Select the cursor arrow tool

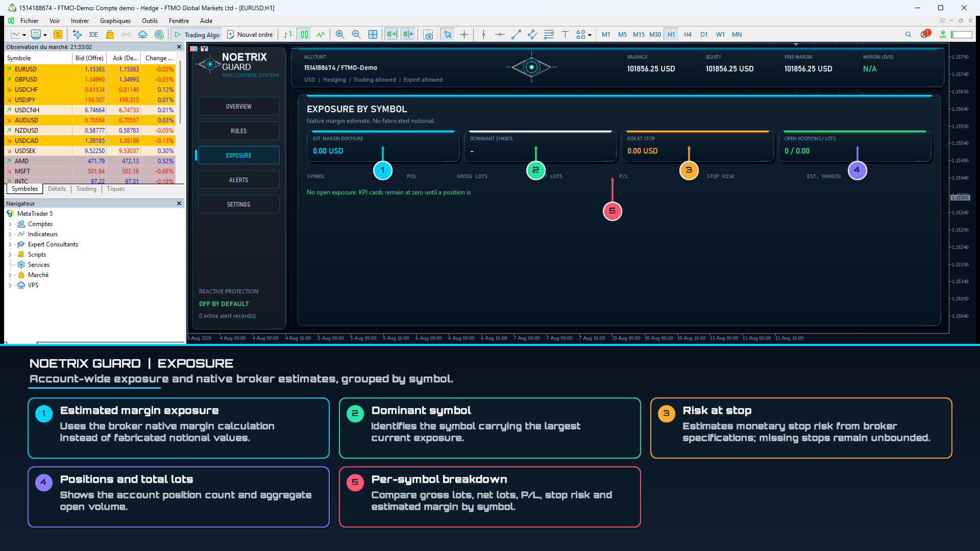448,35
